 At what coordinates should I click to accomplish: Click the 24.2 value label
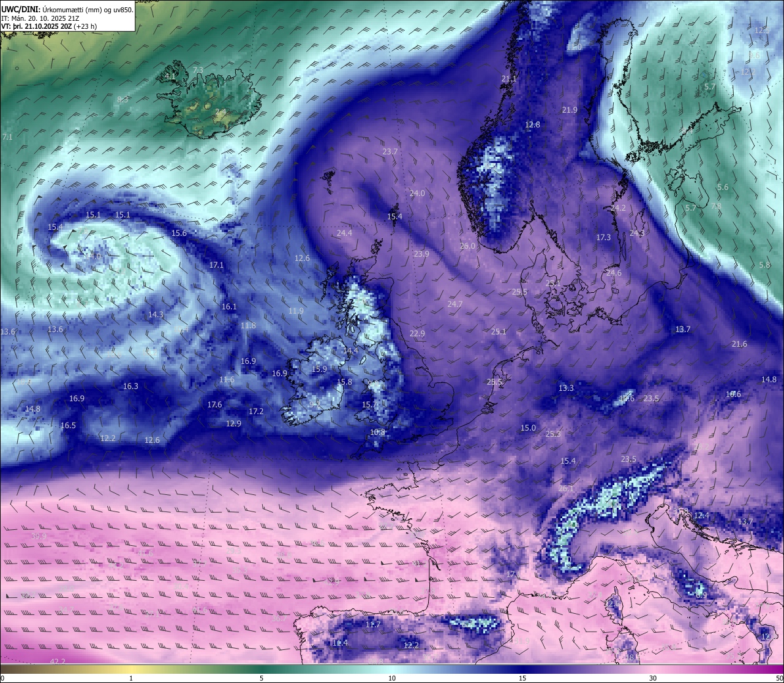pos(618,208)
